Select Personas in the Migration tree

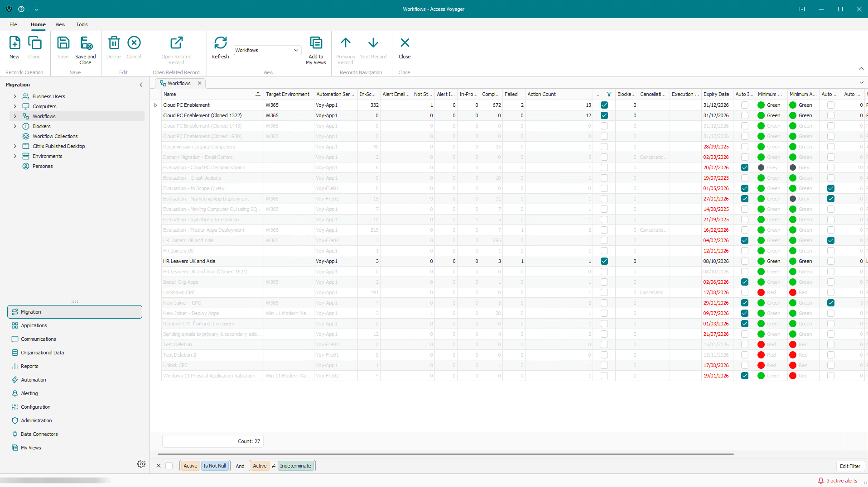[x=43, y=166]
